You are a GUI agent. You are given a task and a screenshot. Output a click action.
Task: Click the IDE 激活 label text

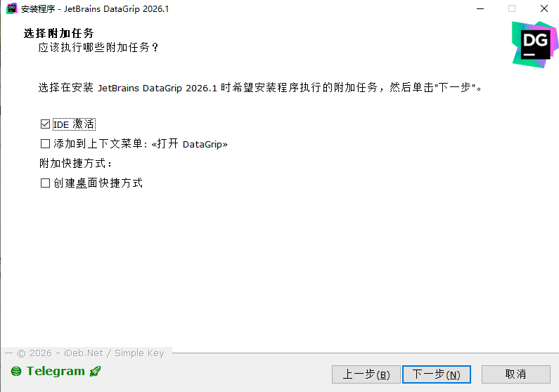[74, 124]
